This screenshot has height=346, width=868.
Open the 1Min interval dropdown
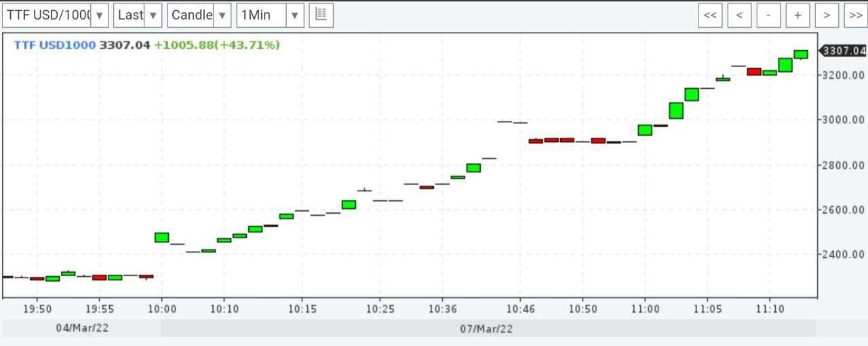click(270, 15)
